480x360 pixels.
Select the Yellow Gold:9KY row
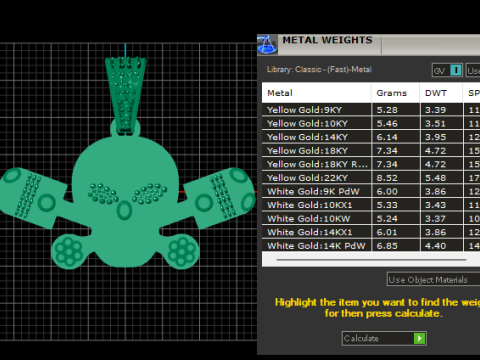(371, 110)
